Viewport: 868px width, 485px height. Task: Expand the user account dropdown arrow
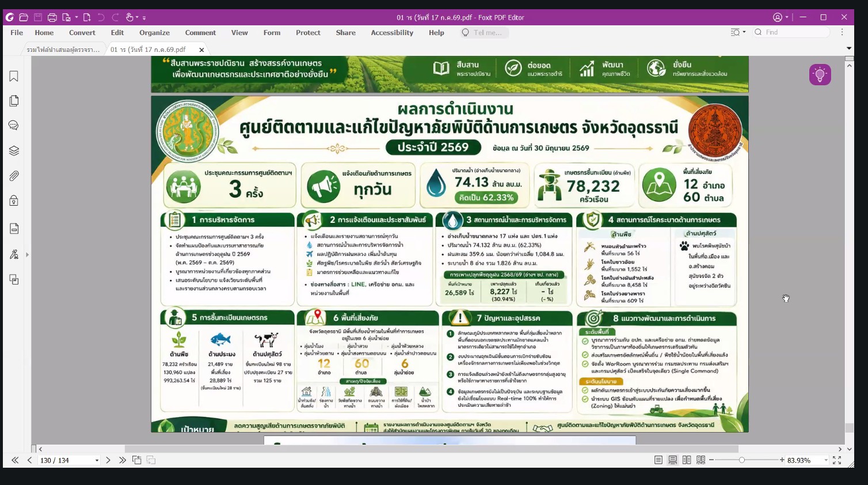click(x=787, y=17)
